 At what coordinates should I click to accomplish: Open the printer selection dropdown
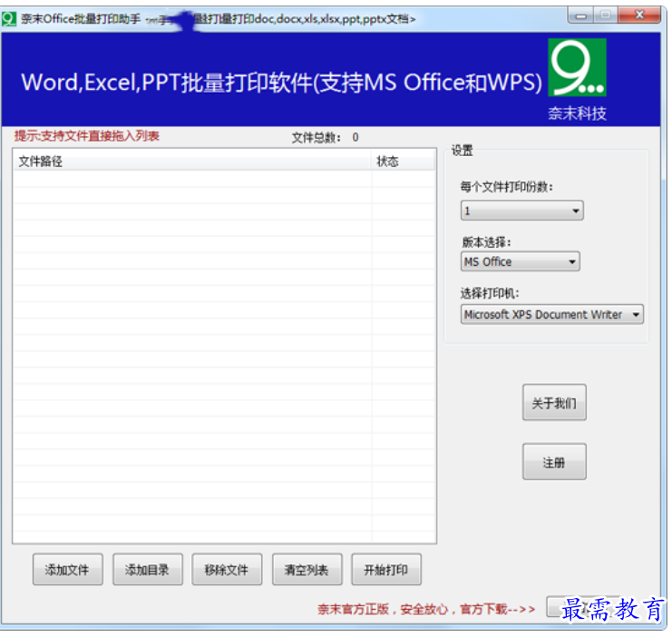coord(552,315)
